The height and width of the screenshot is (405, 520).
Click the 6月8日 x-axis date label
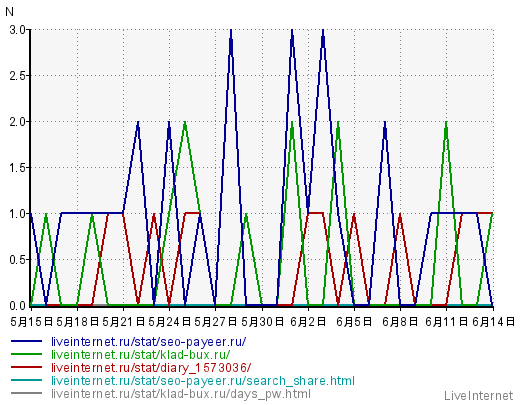tap(400, 322)
